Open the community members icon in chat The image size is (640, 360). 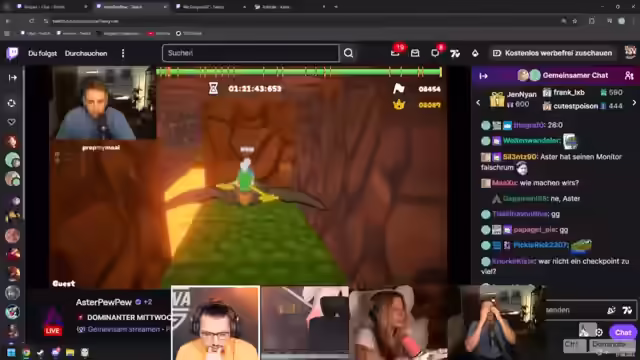[x=629, y=76]
